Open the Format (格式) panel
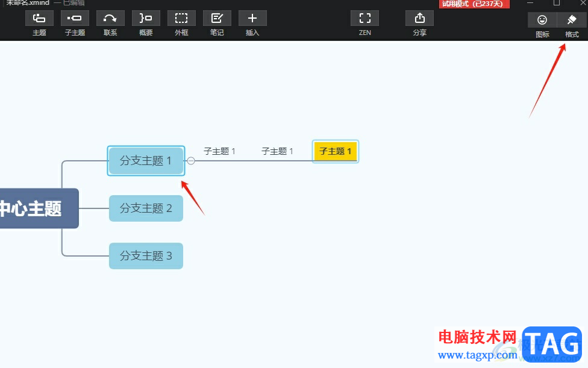This screenshot has width=588, height=368. [x=572, y=20]
